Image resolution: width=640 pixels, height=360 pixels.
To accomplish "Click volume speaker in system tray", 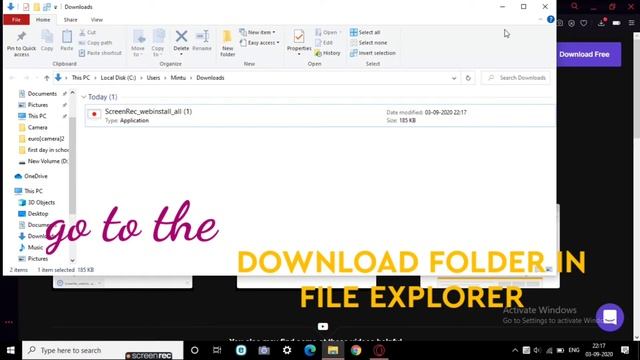I will [x=537, y=350].
